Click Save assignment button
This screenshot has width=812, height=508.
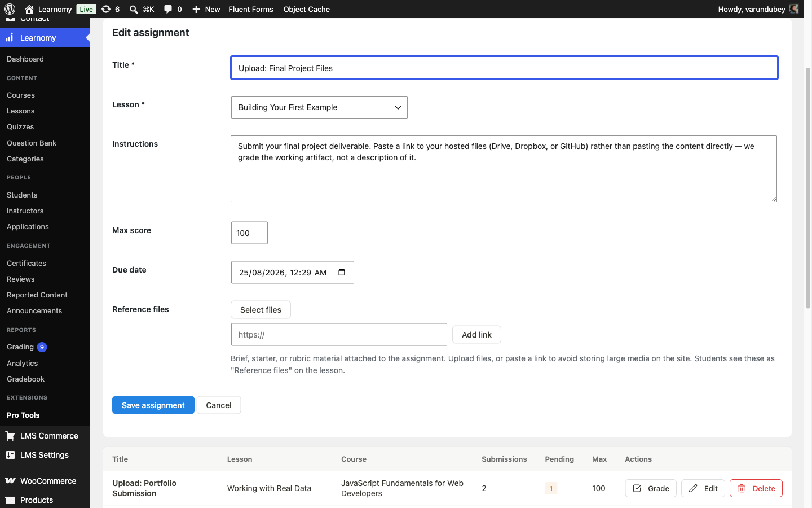tap(153, 405)
